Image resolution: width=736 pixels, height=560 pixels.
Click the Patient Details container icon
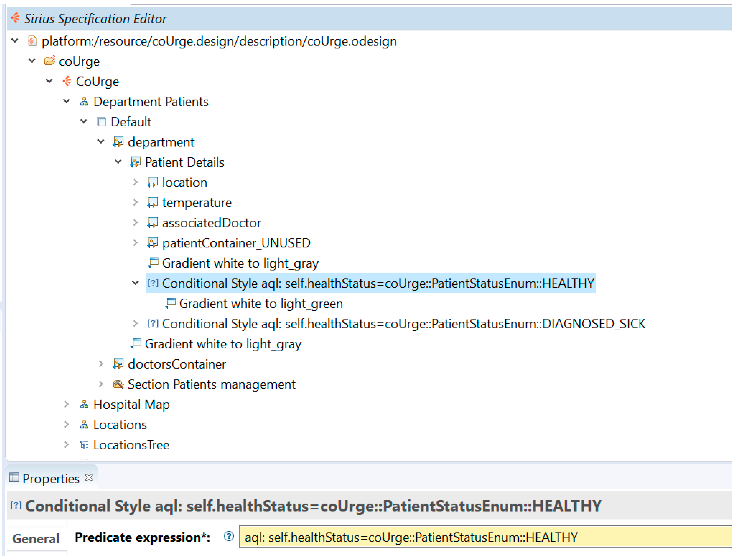[x=136, y=163]
